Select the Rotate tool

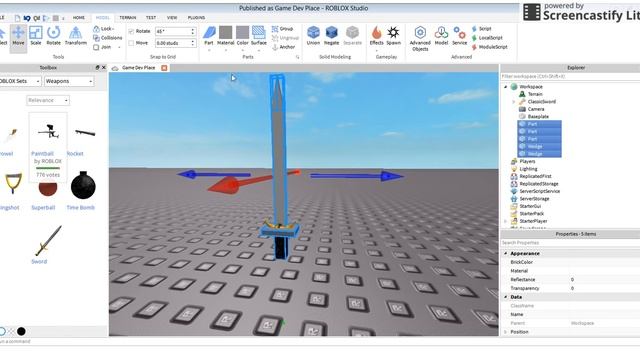53,36
